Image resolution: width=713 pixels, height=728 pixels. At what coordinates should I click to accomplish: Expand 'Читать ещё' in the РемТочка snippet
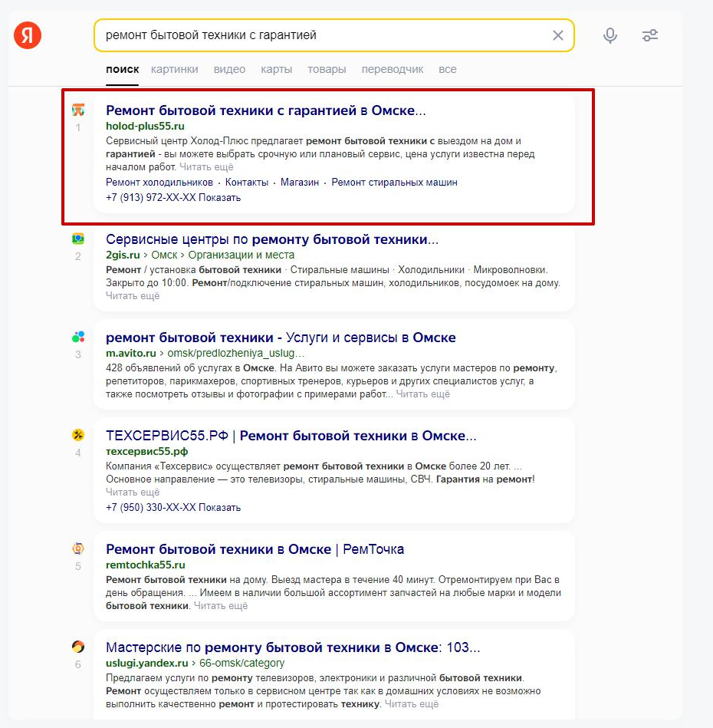coord(221,606)
